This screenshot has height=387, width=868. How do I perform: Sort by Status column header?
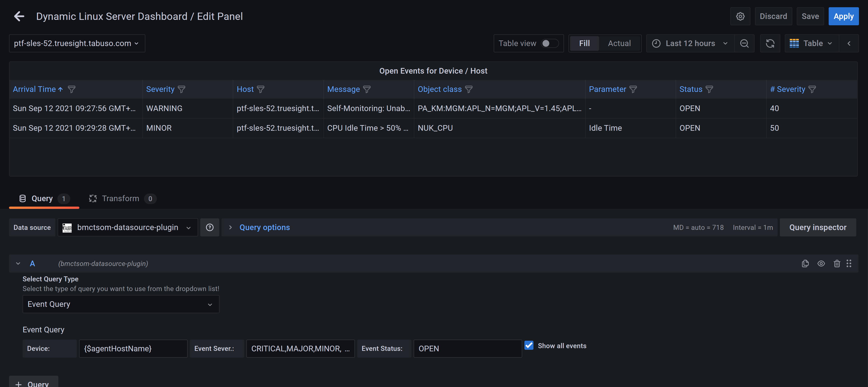pyautogui.click(x=690, y=89)
